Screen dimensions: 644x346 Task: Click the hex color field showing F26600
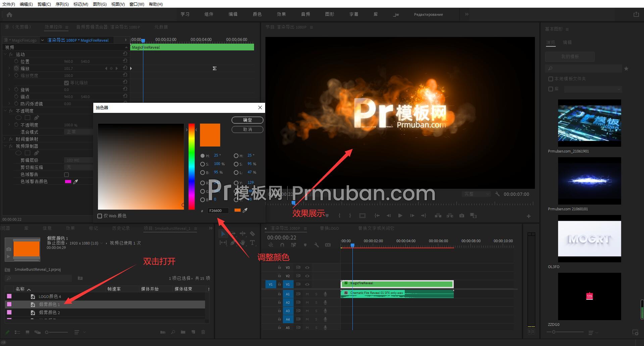218,211
